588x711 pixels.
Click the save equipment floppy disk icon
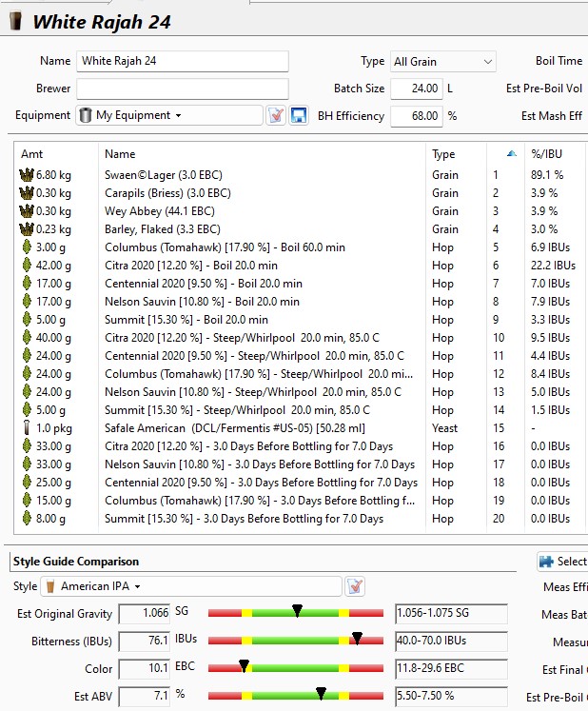[299, 115]
